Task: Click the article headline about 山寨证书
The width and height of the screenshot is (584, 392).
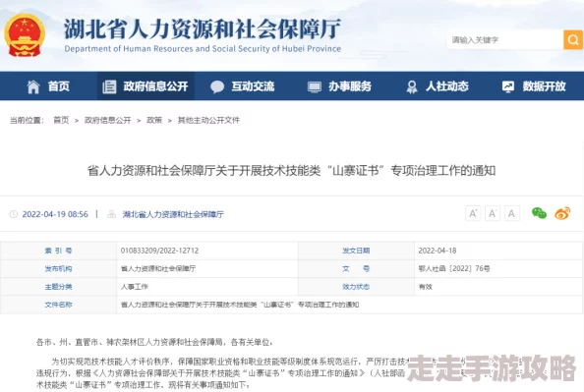Action: [291, 171]
